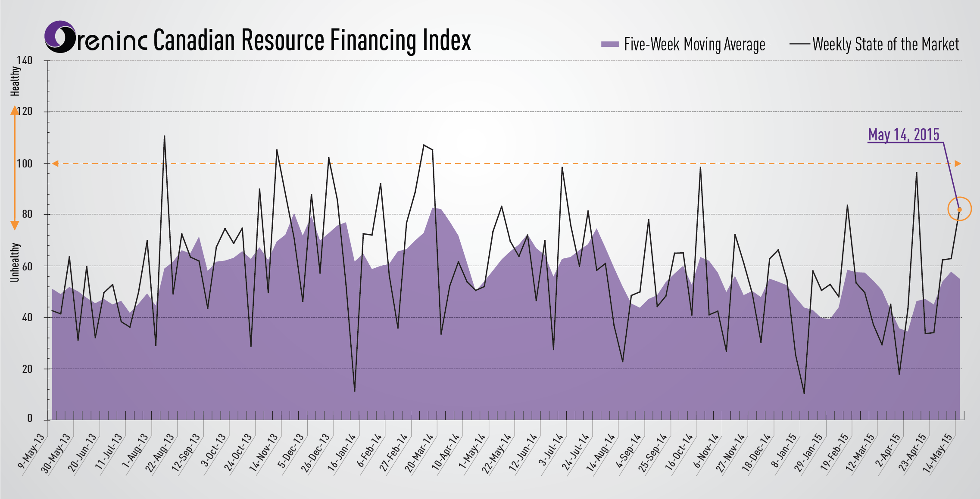Click the 100 y-axis value
Image resolution: width=980 pixels, height=499 pixels.
pyautogui.click(x=25, y=163)
